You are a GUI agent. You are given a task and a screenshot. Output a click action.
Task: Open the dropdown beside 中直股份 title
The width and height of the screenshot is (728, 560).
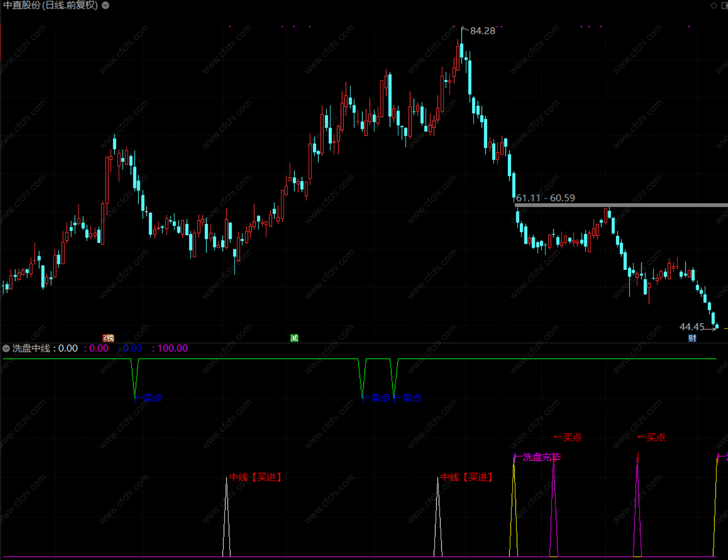click(x=106, y=5)
